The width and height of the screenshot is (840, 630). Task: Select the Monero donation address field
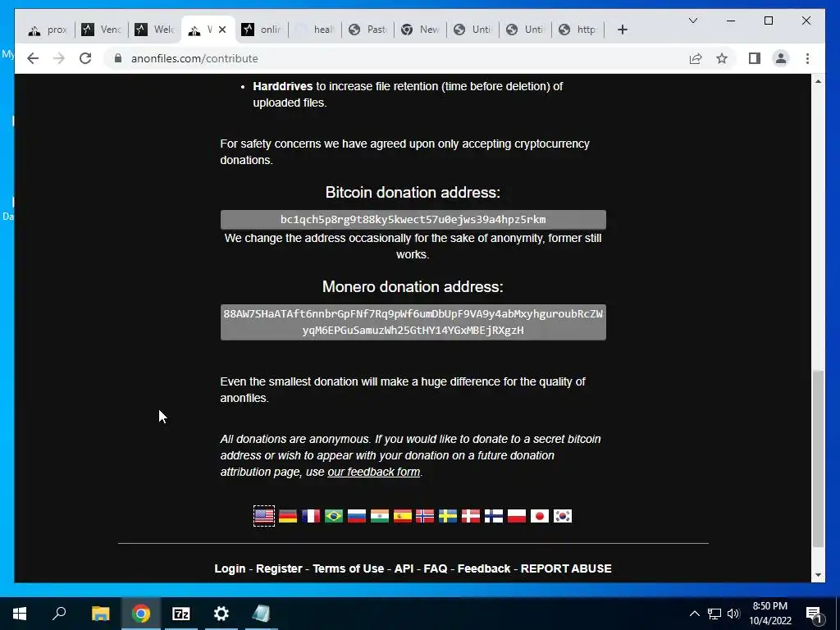(413, 322)
